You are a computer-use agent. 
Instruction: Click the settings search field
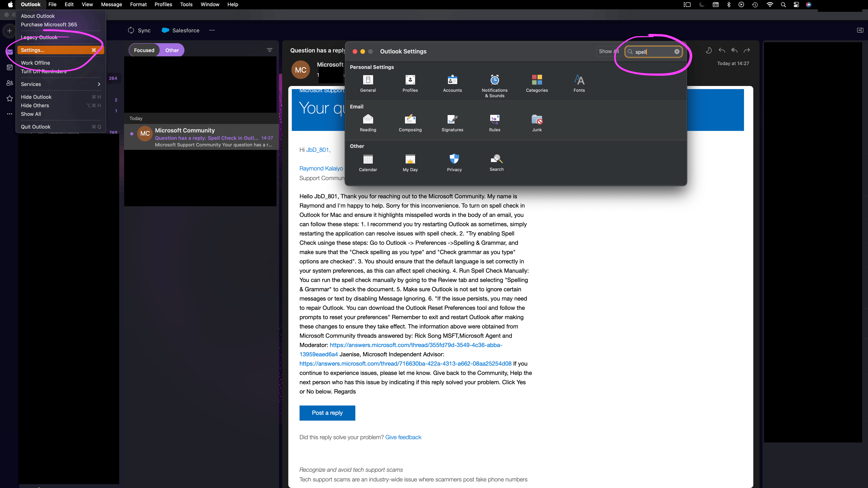tap(653, 52)
